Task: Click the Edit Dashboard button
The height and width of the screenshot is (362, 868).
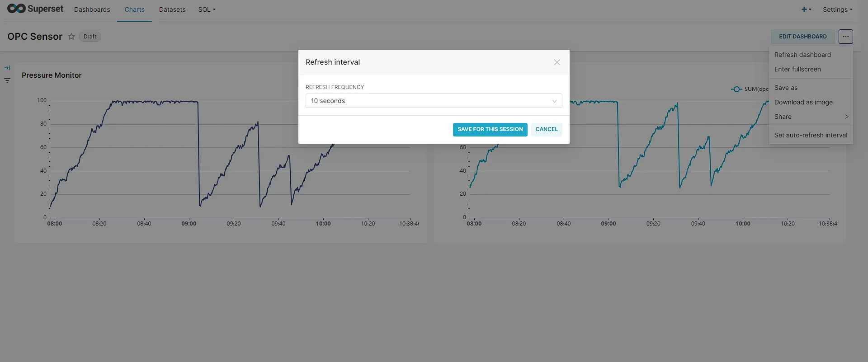Action: (802, 37)
